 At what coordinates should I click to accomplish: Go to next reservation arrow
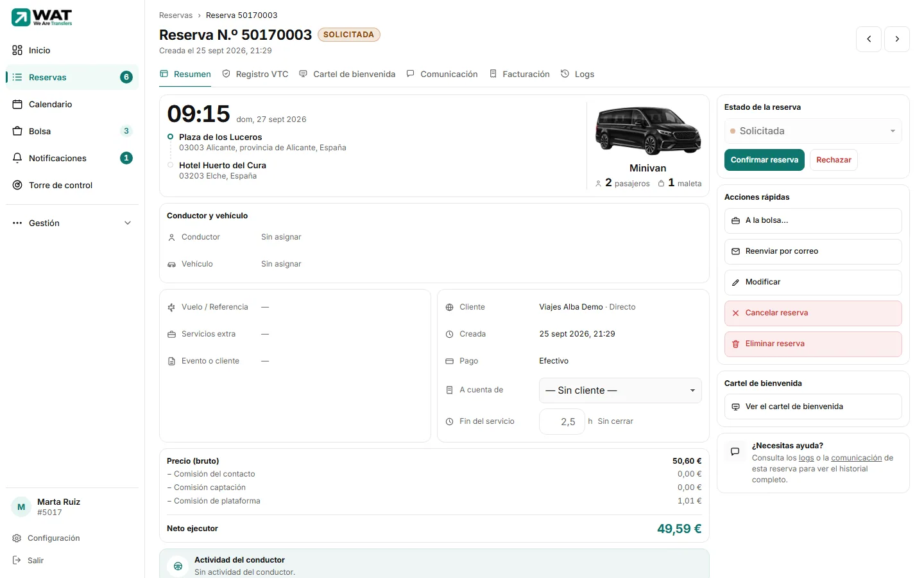coord(897,39)
